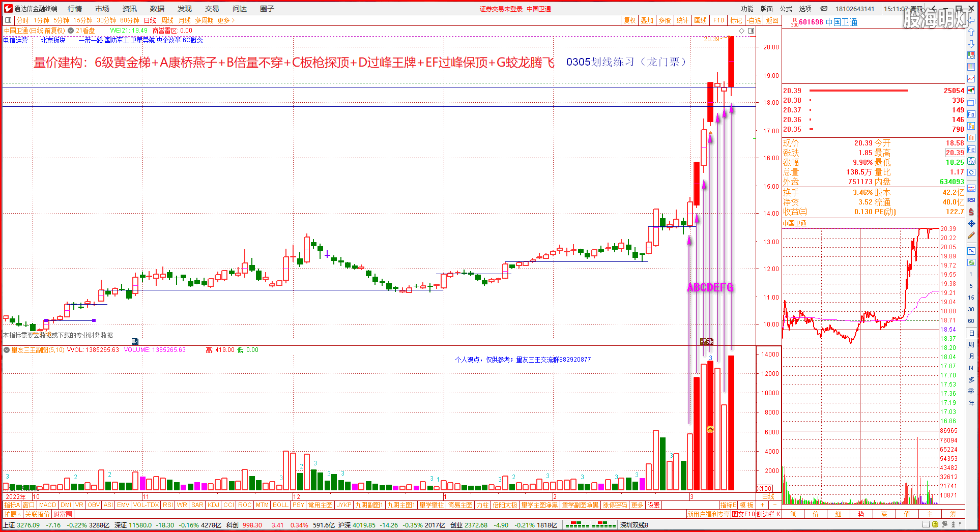The image size is (980, 532).
Task: Click the pencil draw sidebar icon
Action: 971,235
